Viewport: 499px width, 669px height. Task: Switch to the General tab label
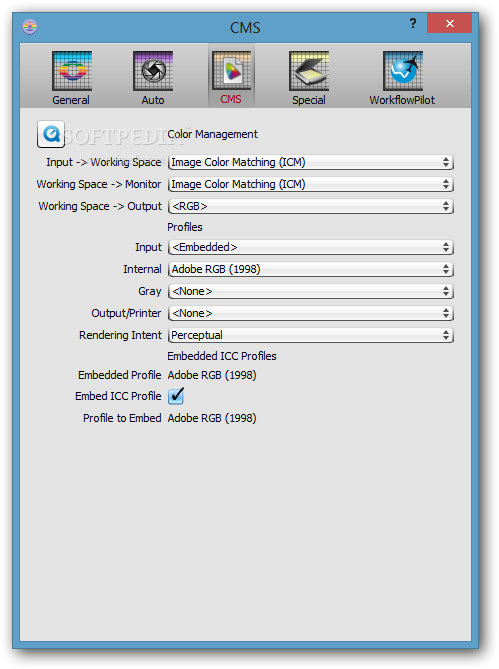[71, 100]
